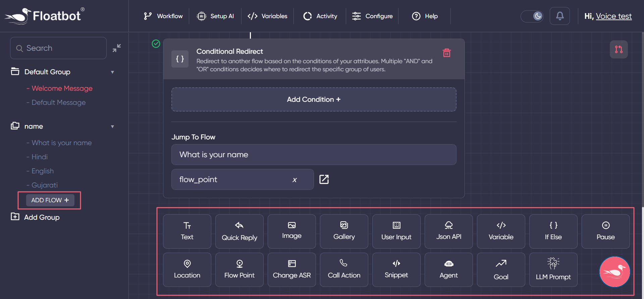Screen dimensions: 644x299
Task: Insert a Snippet block
Action: click(396, 270)
